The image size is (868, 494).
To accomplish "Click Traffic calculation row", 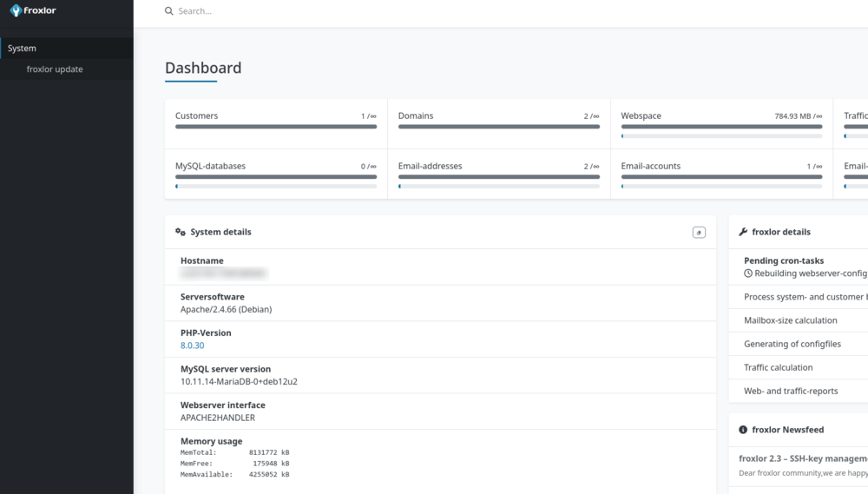I will [799, 368].
